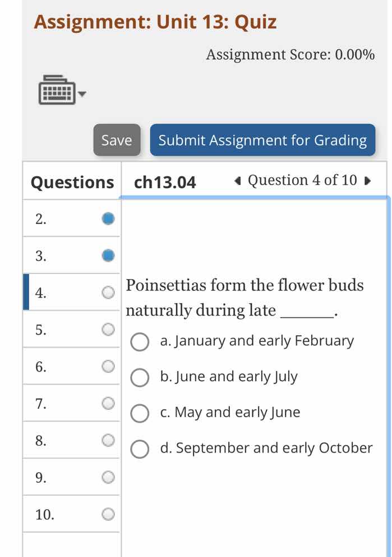The image size is (392, 557).
Task: Go to previous question arrow
Action: 238,181
